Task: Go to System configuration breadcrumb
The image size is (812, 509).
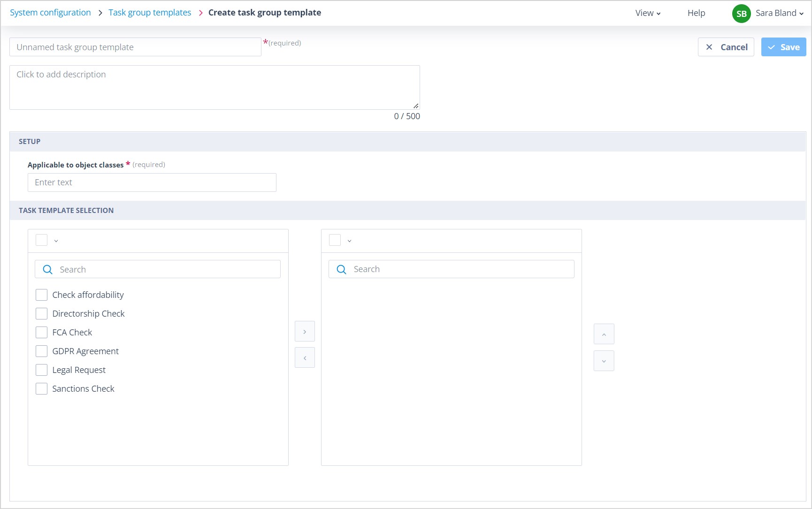Action: click(50, 13)
